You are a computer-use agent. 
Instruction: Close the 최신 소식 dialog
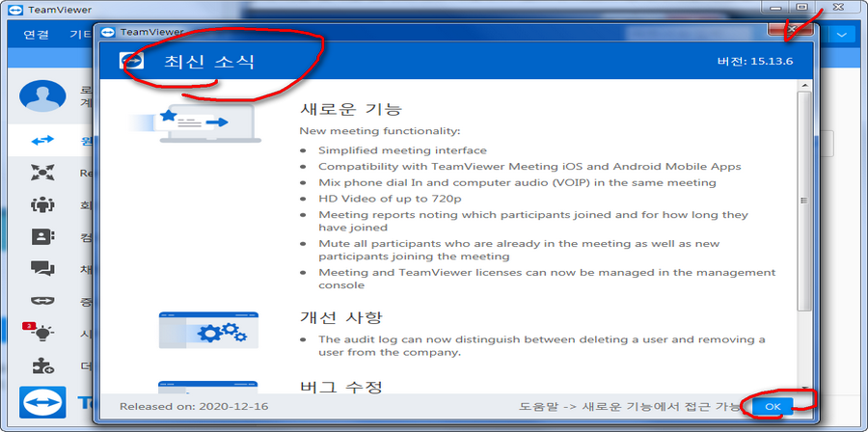tap(790, 30)
